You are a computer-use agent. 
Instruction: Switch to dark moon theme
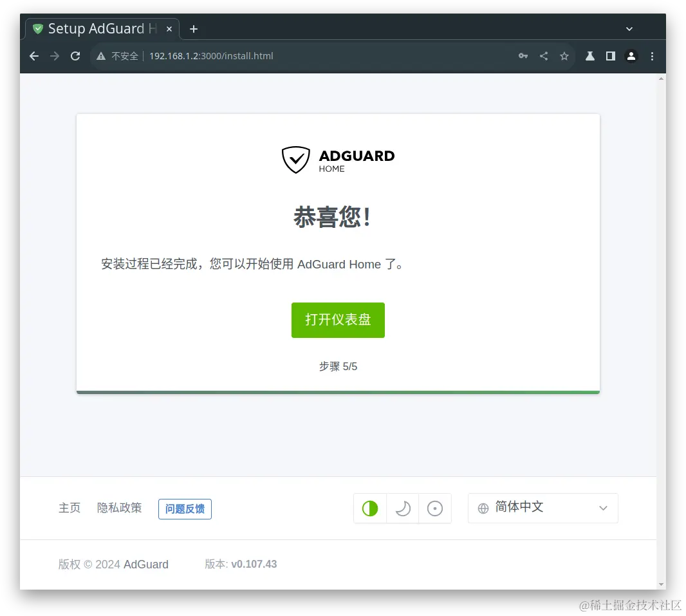tap(402, 509)
